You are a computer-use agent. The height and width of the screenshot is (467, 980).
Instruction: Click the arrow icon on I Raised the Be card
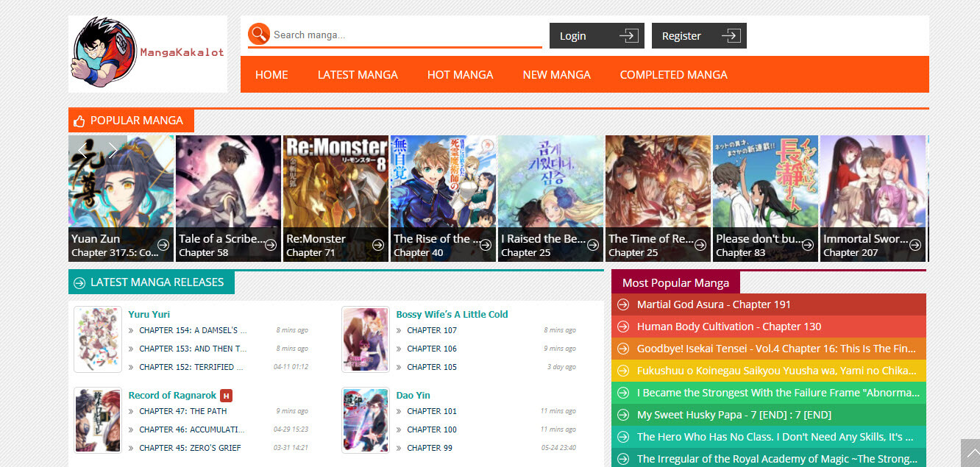coord(593,245)
